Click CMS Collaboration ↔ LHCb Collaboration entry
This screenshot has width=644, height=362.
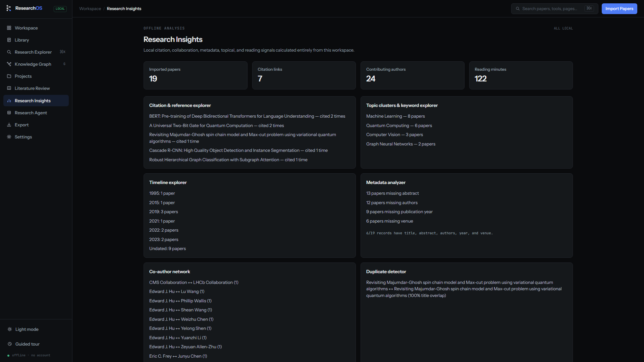(194, 283)
